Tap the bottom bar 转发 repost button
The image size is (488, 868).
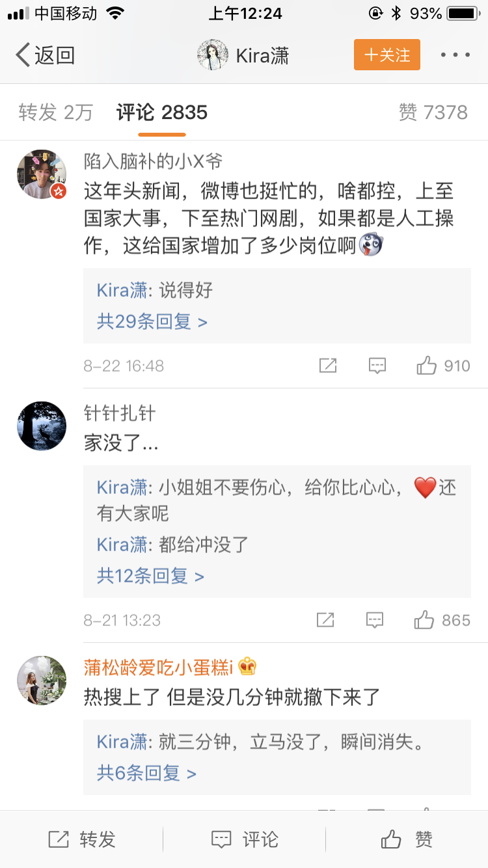[x=82, y=839]
